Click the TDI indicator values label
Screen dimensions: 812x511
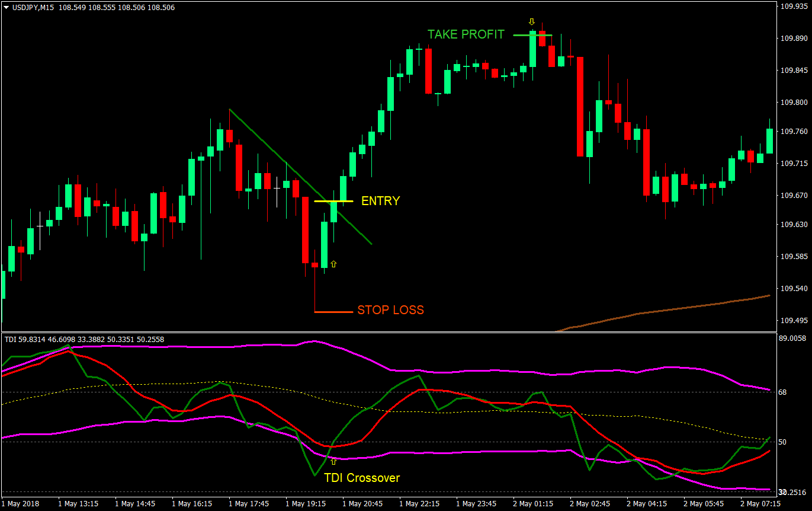point(84,340)
